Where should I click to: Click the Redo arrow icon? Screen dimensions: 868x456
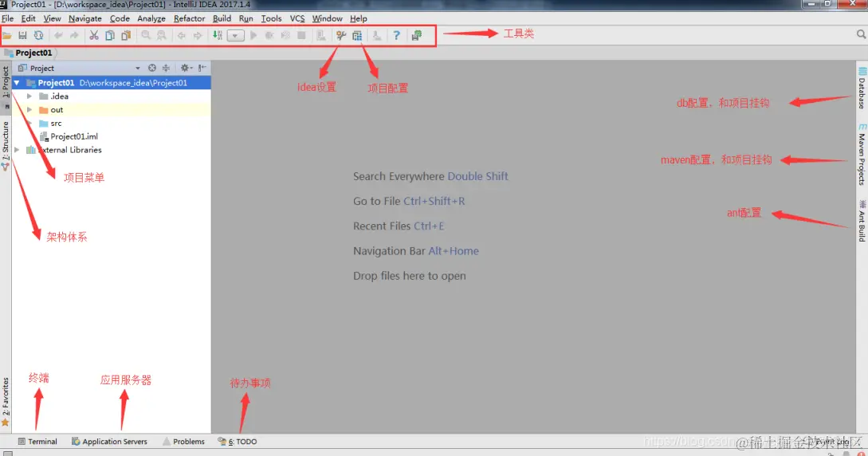click(x=73, y=35)
